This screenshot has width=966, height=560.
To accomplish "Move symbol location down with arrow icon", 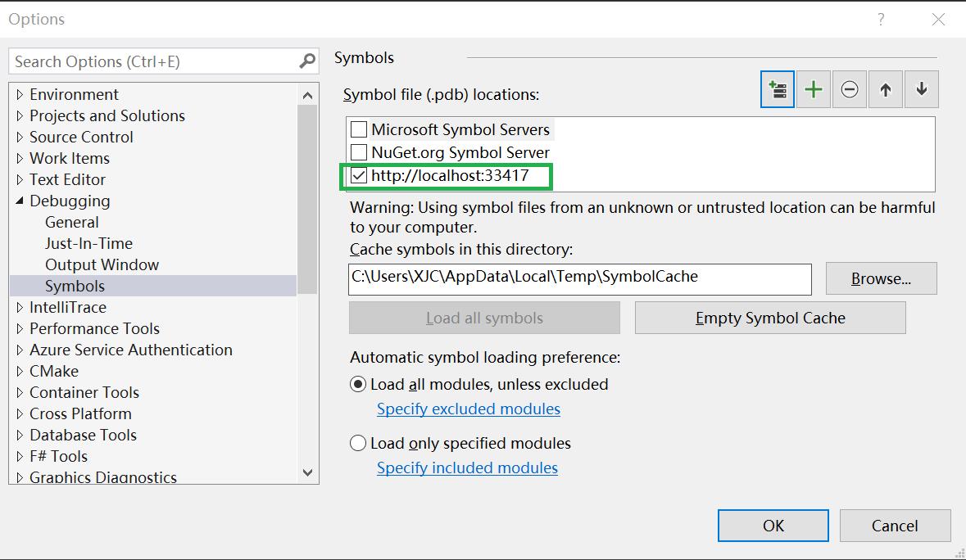I will pos(922,89).
